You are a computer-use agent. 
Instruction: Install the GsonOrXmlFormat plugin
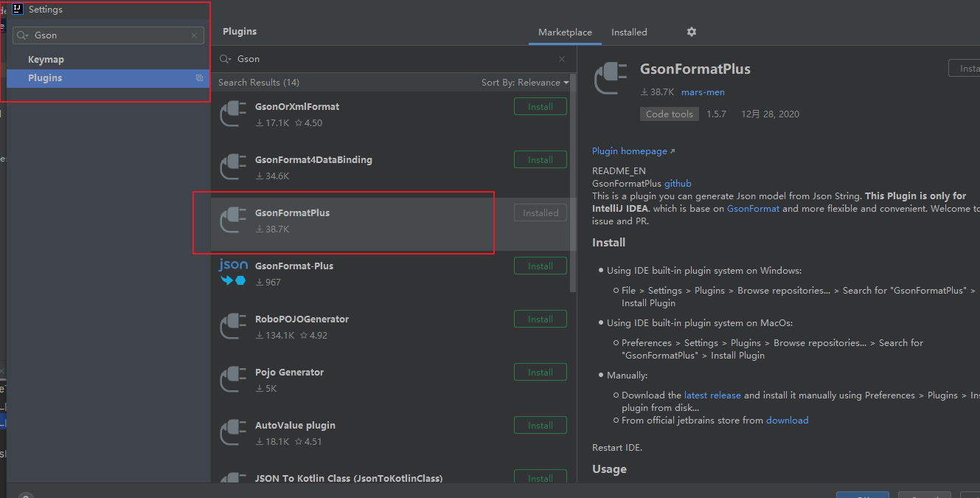[x=541, y=107]
